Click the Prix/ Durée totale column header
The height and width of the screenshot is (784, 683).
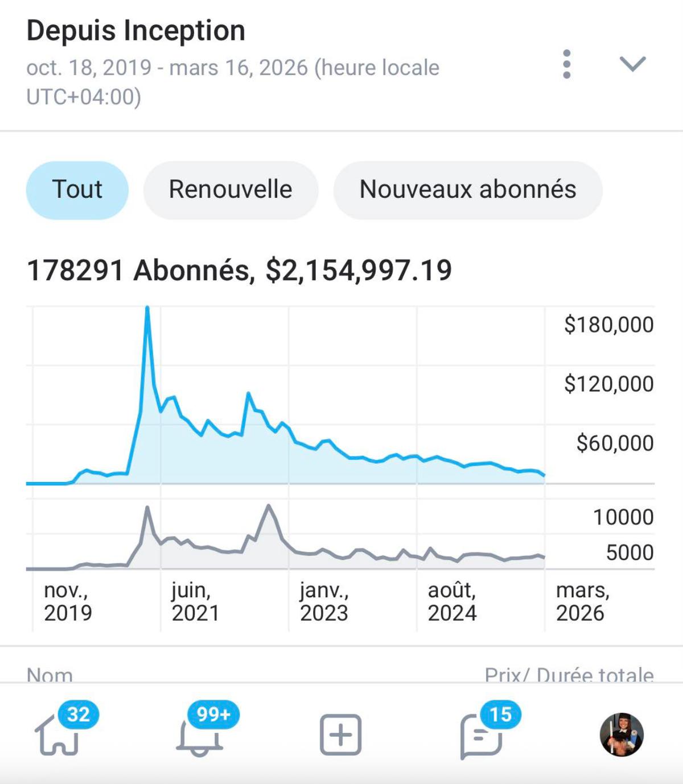[x=569, y=675]
